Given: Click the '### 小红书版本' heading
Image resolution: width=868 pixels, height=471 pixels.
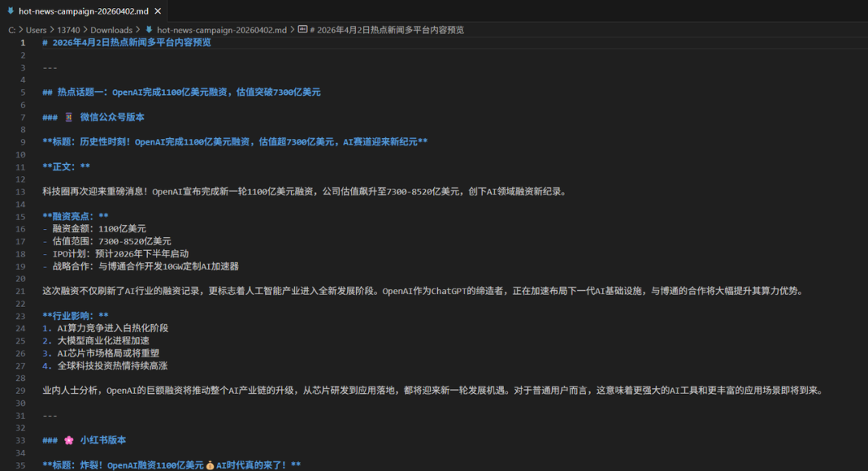Looking at the screenshot, I should pyautogui.click(x=84, y=440).
